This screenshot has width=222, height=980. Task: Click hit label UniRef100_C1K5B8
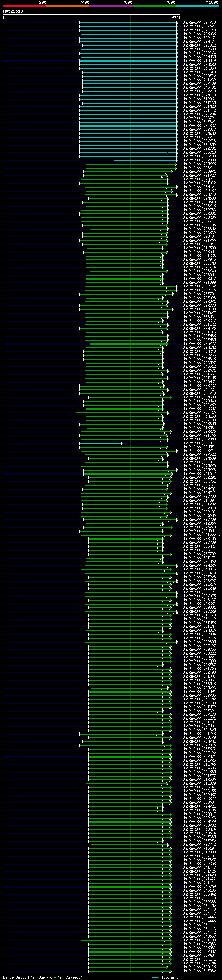199,248
